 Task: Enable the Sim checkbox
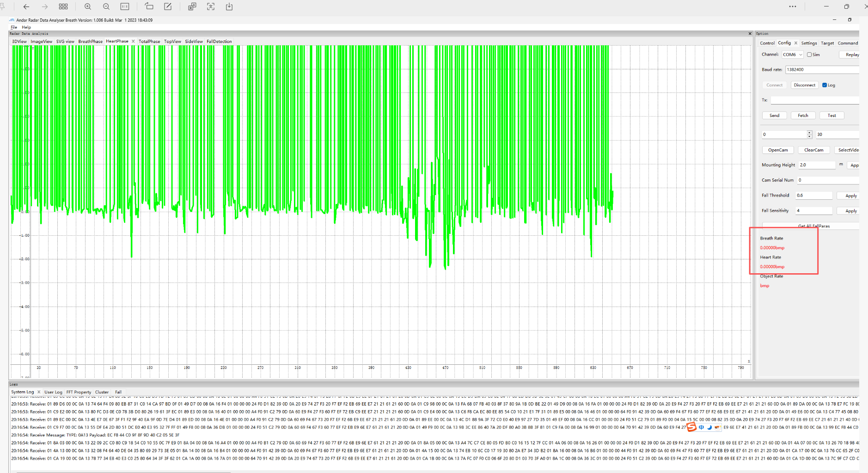pyautogui.click(x=809, y=55)
